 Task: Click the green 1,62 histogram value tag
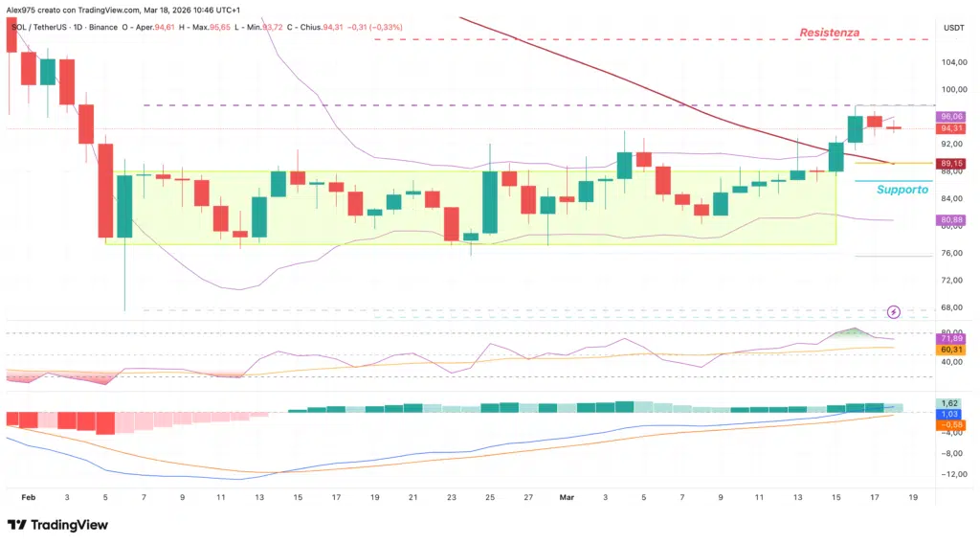tap(951, 403)
